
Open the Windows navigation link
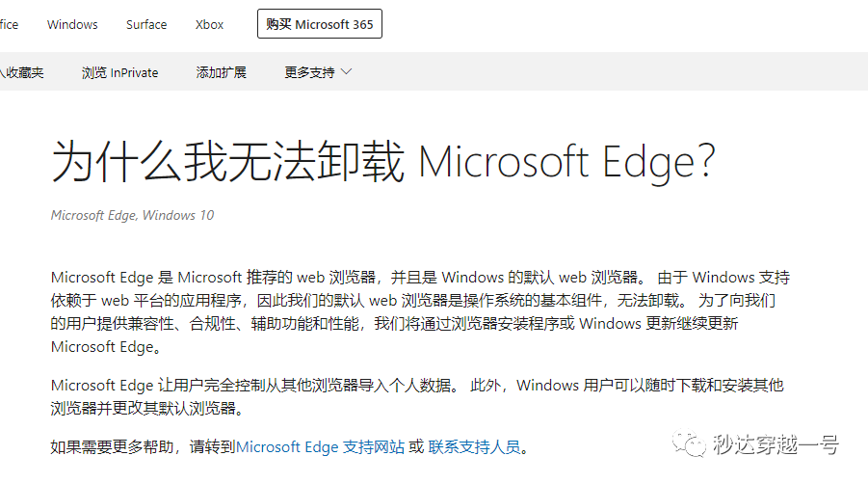(x=72, y=24)
